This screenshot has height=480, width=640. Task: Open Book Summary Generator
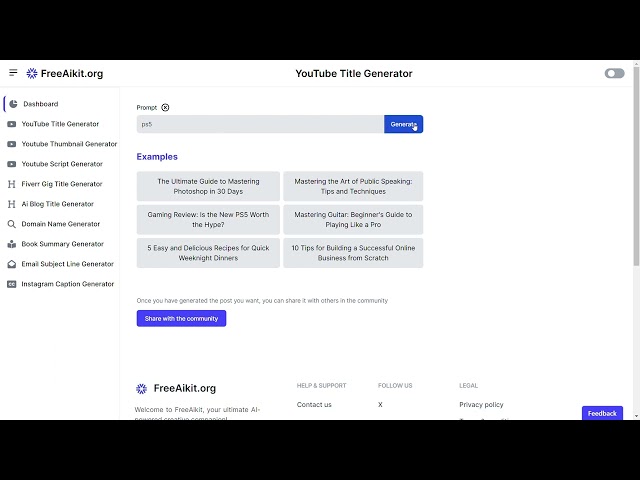(x=60, y=244)
